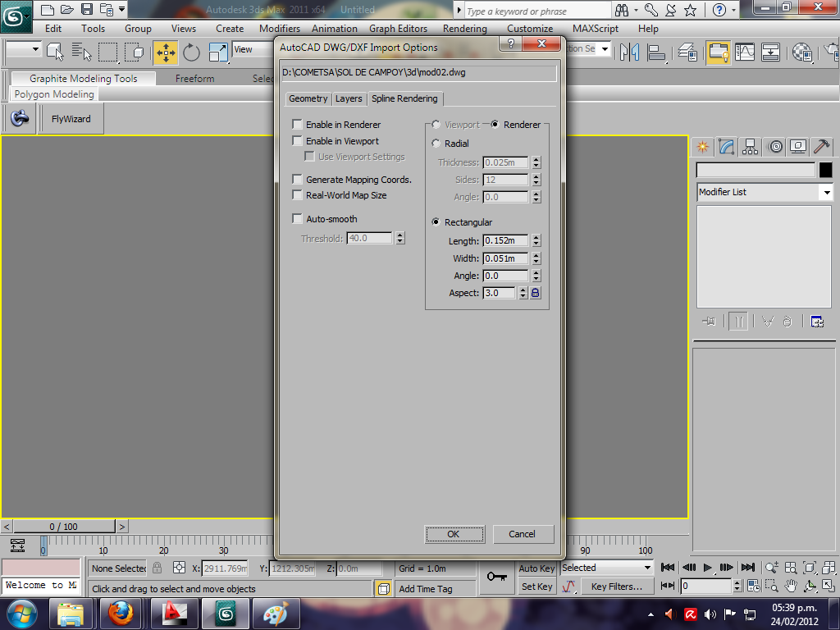Click the Zoom Extents All icon

(829, 568)
